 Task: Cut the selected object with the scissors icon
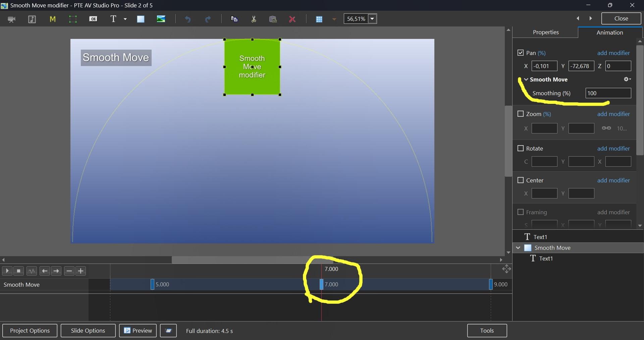tap(254, 19)
